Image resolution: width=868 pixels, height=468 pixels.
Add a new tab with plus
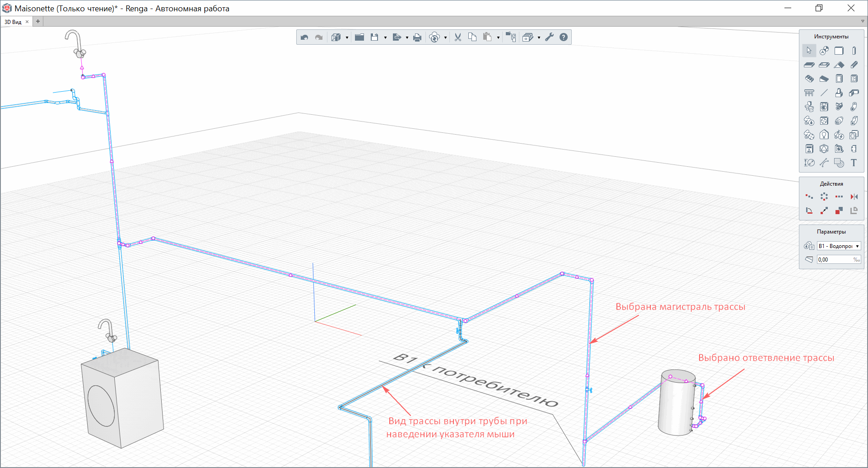(38, 21)
